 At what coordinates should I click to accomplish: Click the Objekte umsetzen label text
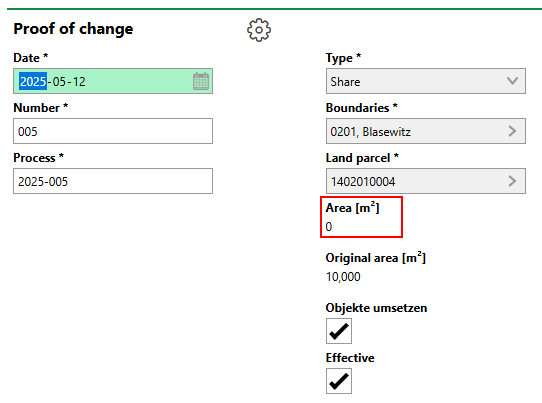click(x=376, y=308)
